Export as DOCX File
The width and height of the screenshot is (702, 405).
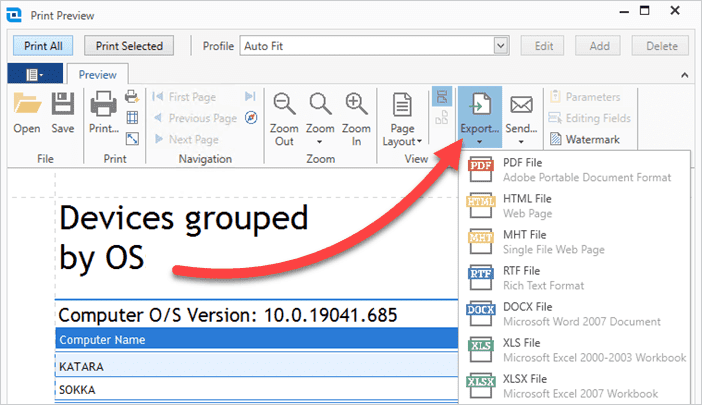tap(574, 314)
